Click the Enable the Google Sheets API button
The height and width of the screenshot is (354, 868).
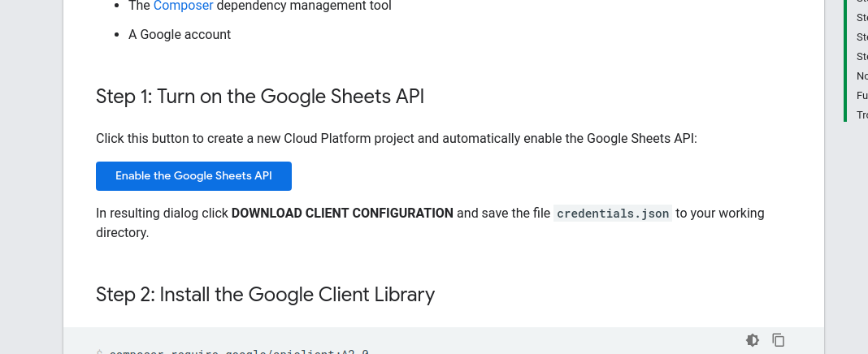click(x=193, y=176)
